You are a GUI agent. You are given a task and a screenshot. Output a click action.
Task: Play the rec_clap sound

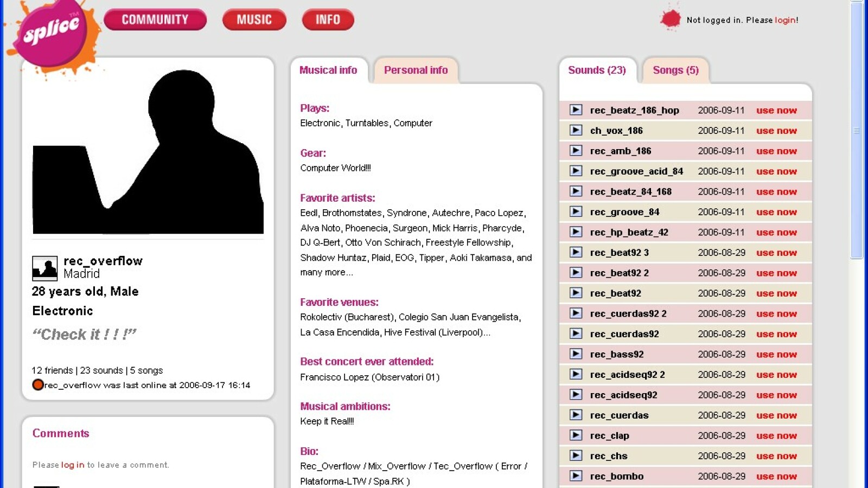576,435
